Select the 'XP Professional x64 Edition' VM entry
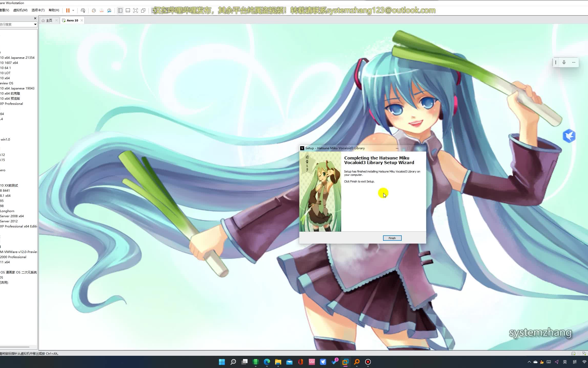Screen dimensions: 588x368 [19, 226]
